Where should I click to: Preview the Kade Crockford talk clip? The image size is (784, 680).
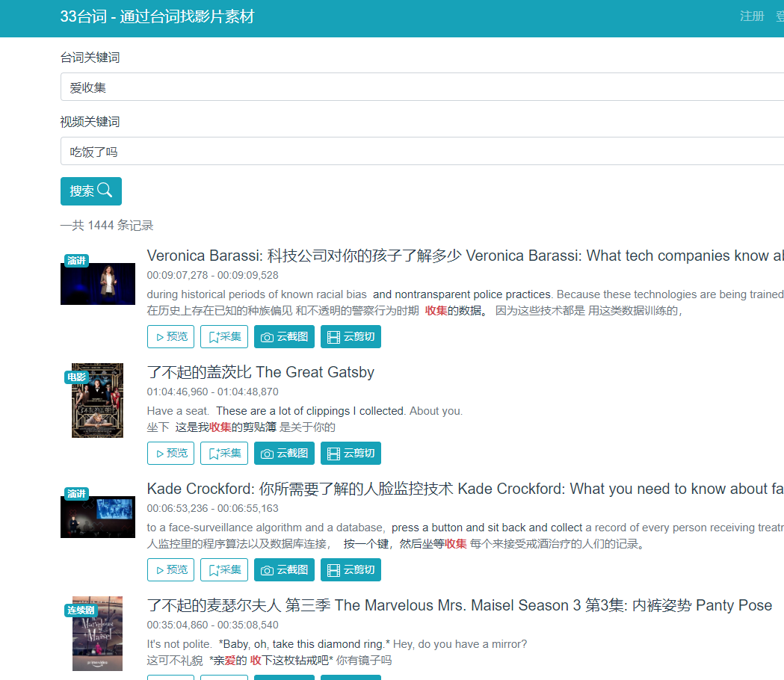pos(170,570)
